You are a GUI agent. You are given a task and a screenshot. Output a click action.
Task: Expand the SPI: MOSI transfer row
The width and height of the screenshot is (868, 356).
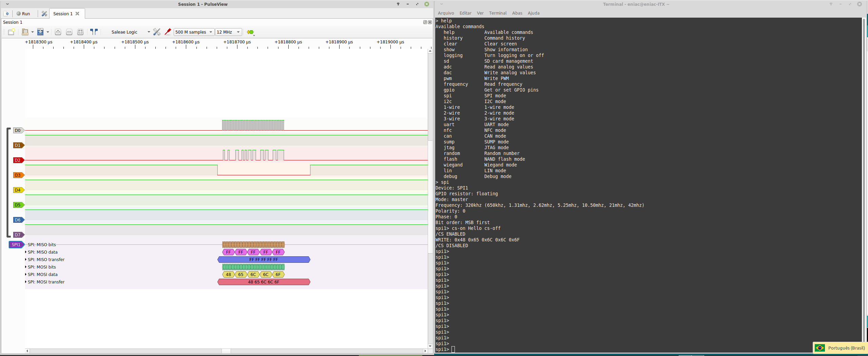pyautogui.click(x=26, y=282)
